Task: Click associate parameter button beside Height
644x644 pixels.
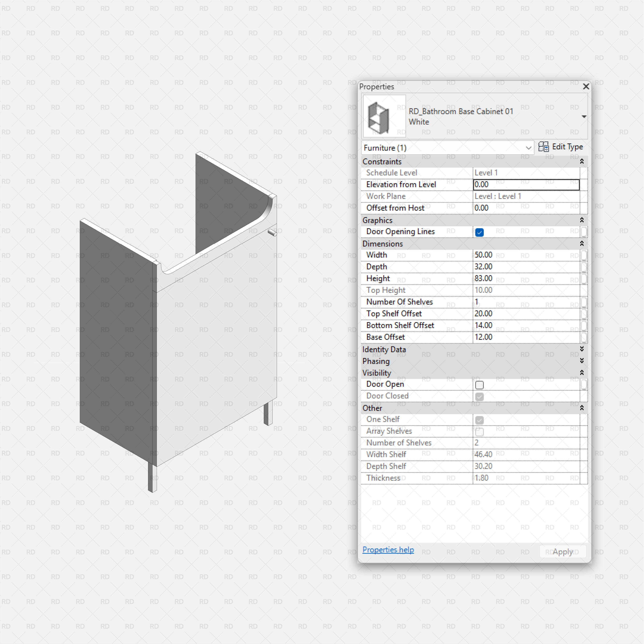Action: (x=584, y=279)
